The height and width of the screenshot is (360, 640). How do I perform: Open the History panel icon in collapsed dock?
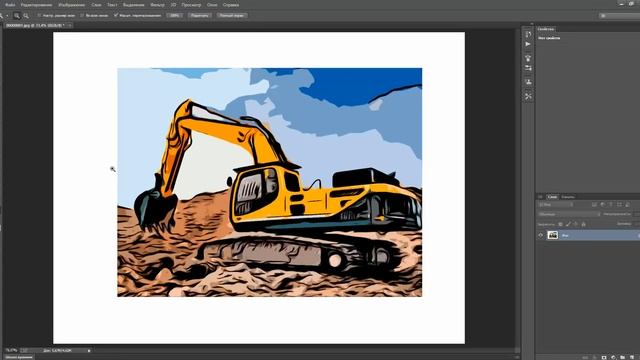click(528, 34)
